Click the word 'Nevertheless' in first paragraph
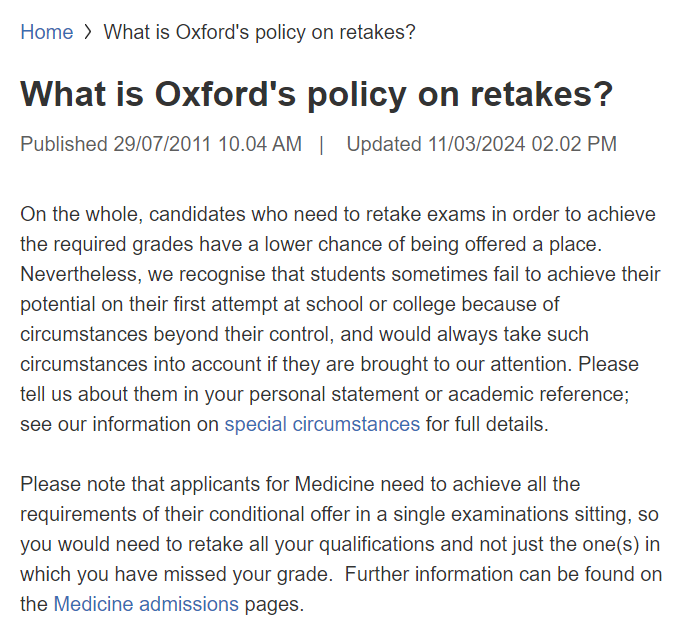 point(80,274)
